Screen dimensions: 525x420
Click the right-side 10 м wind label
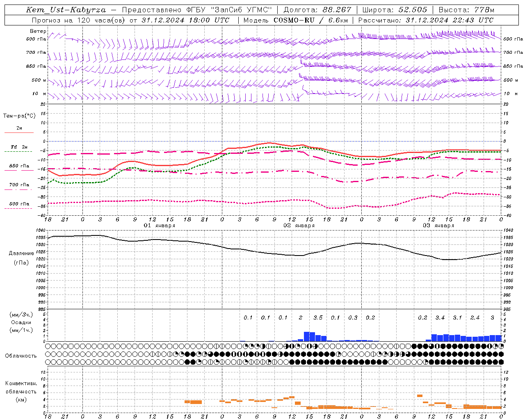point(510,94)
